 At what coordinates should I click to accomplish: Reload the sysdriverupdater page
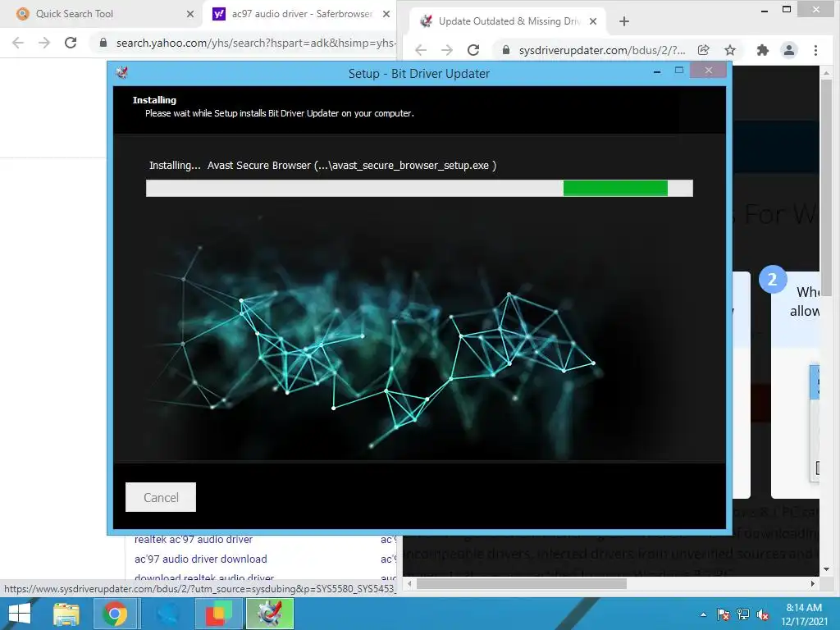coord(473,50)
